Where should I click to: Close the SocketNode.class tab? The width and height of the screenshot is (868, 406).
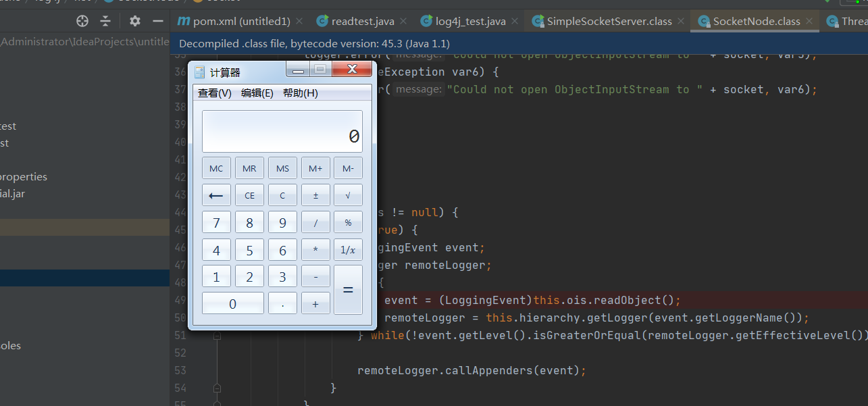809,22
